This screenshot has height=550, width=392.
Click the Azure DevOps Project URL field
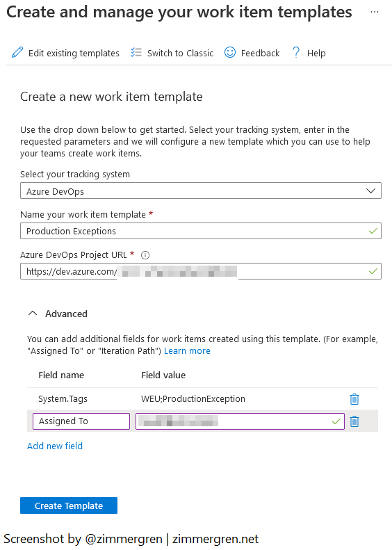click(x=201, y=271)
